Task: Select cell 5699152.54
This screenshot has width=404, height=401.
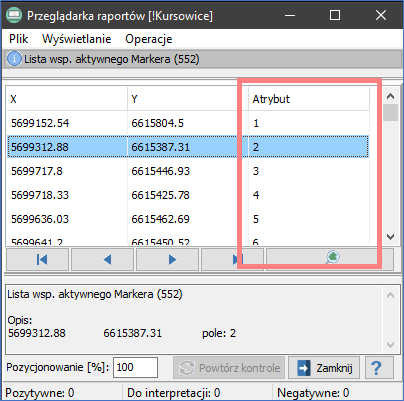Action: coord(67,123)
